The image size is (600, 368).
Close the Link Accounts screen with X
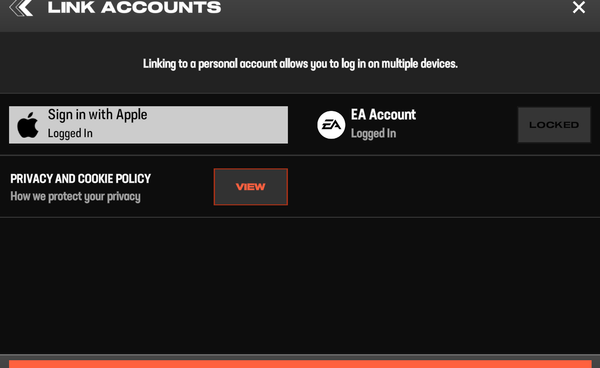(579, 7)
